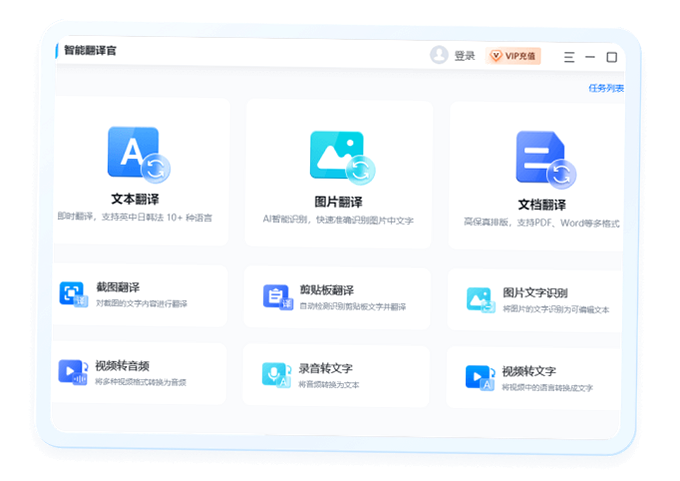Click description 将视频中的语音转换成文字
Viewport: 680px width, 481px height.
pos(547,387)
